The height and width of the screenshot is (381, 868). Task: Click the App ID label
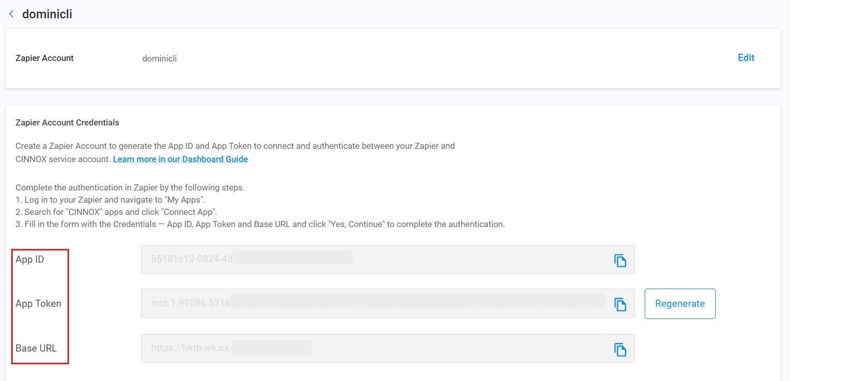click(29, 259)
